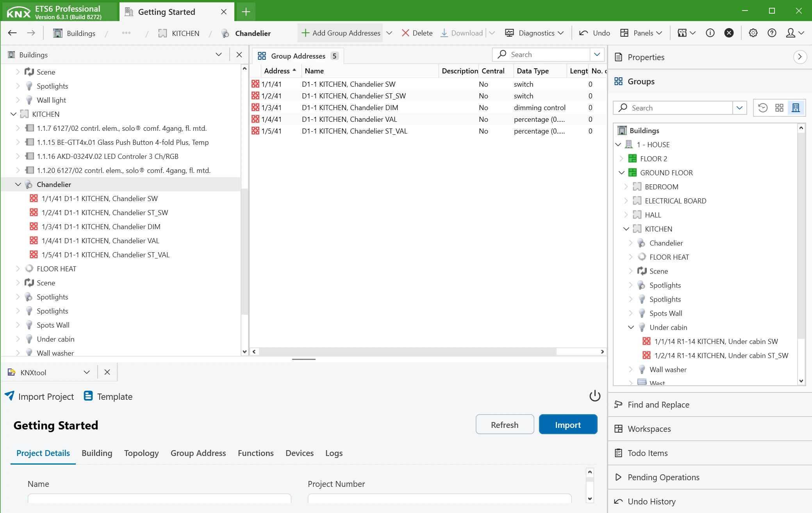The height and width of the screenshot is (513, 812).
Task: Switch to the Functions tab
Action: click(x=255, y=453)
